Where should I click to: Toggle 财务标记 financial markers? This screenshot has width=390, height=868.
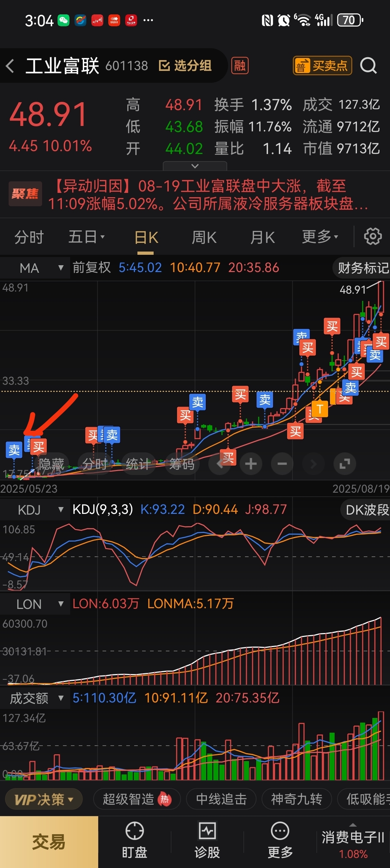click(x=362, y=268)
